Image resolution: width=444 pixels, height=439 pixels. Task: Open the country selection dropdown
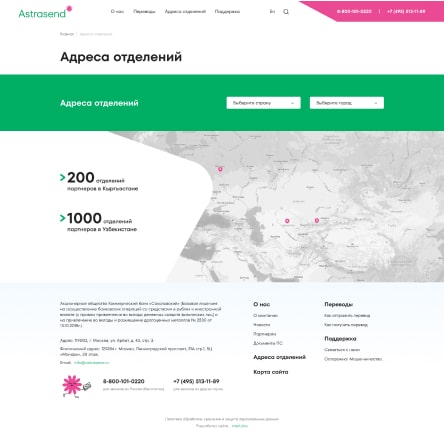point(263,103)
